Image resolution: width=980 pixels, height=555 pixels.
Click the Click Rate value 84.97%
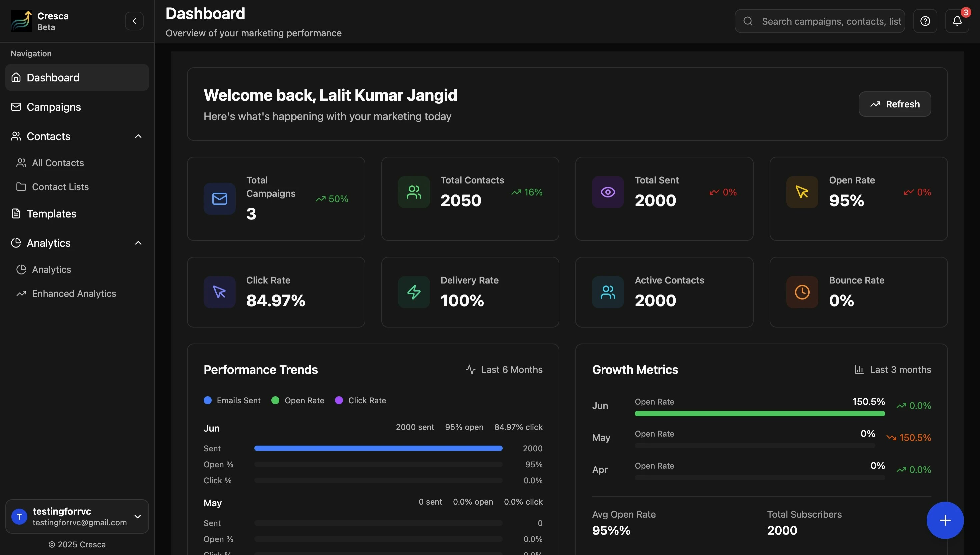[x=276, y=301]
